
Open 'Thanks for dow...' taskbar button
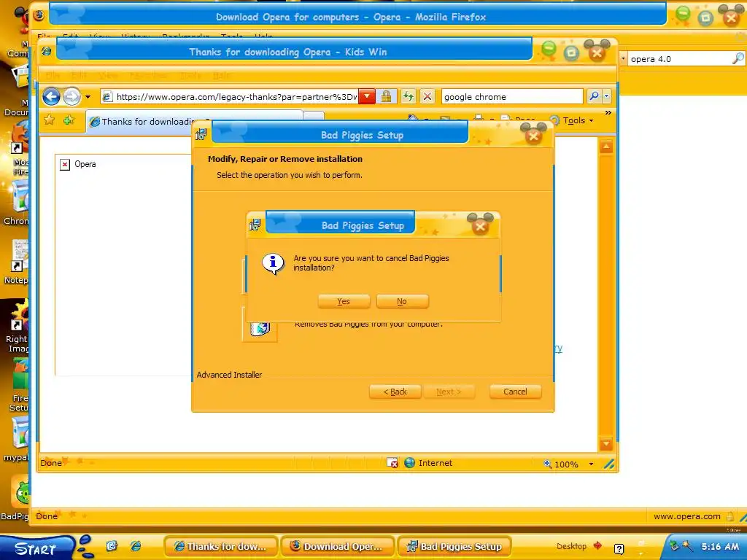(x=221, y=547)
